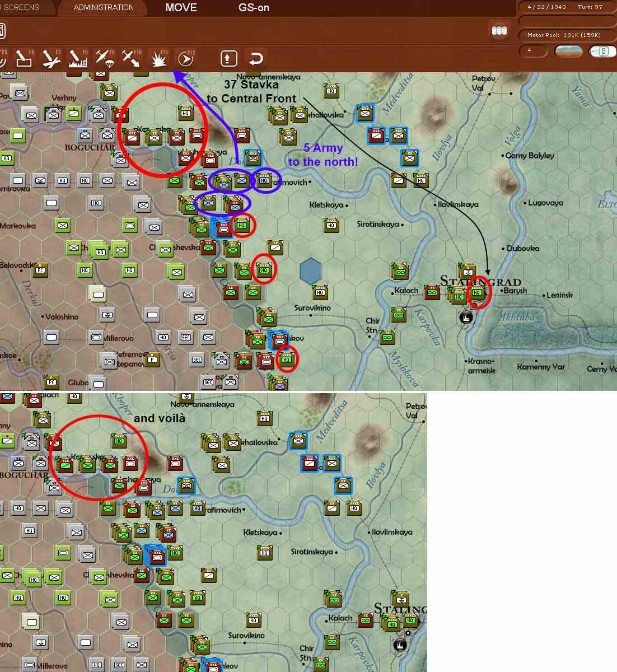Select the blue-outlined infantry counter left of Petrov Val
Screen dimensions: 617x672
point(365,113)
